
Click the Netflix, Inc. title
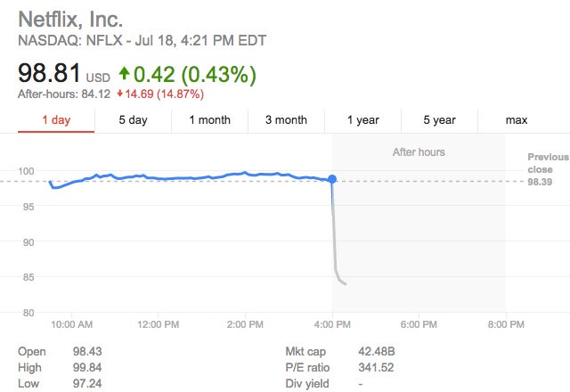tap(70, 18)
